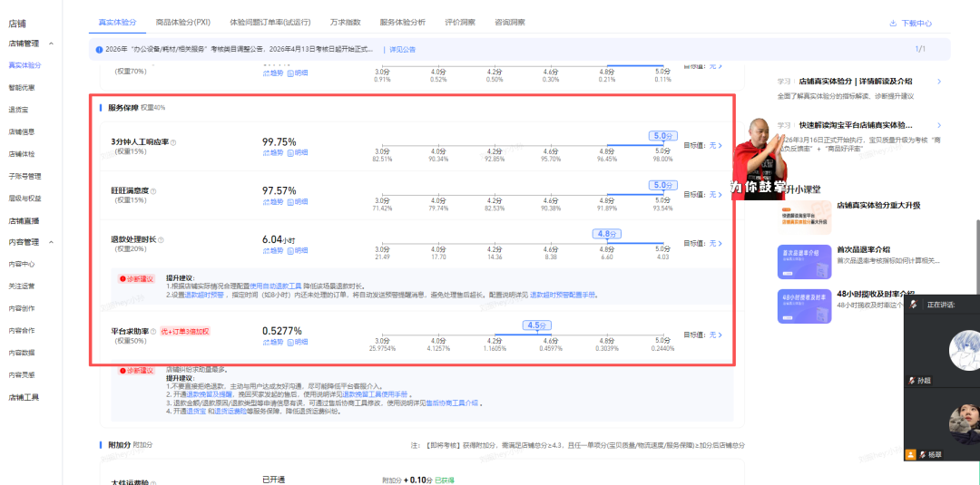Open the 使用自动退款工具 link
This screenshot has width=980, height=485.
click(276, 286)
